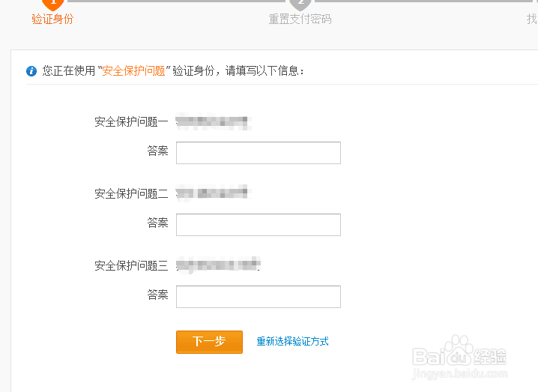The height and width of the screenshot is (392, 538).
Task: Click the blurred text of question three
Action: [217, 265]
